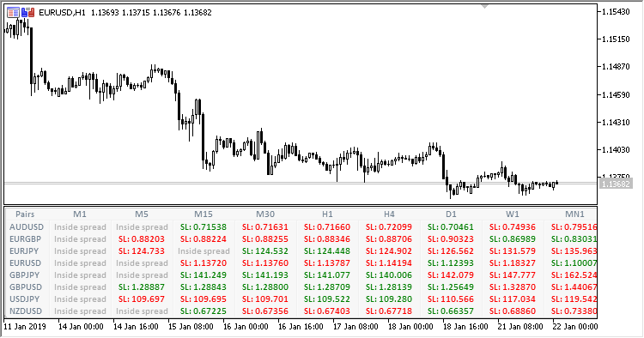Click the AUDUSD pair row label

tap(27, 226)
